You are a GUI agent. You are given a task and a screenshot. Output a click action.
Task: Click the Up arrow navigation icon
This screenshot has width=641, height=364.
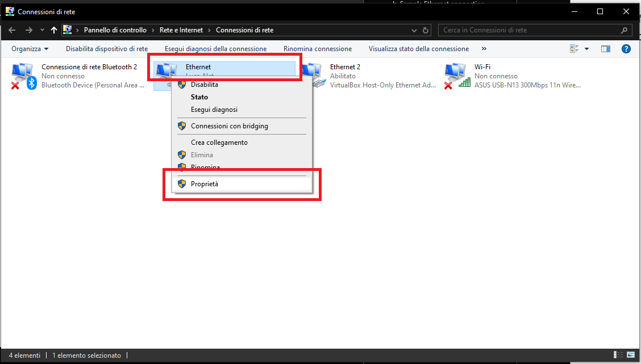click(x=54, y=30)
